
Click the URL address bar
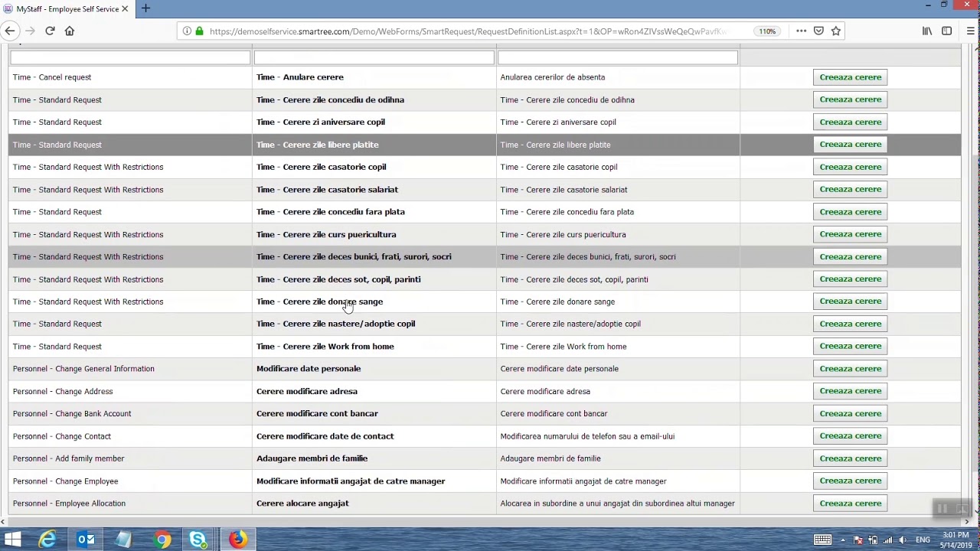pos(467,31)
